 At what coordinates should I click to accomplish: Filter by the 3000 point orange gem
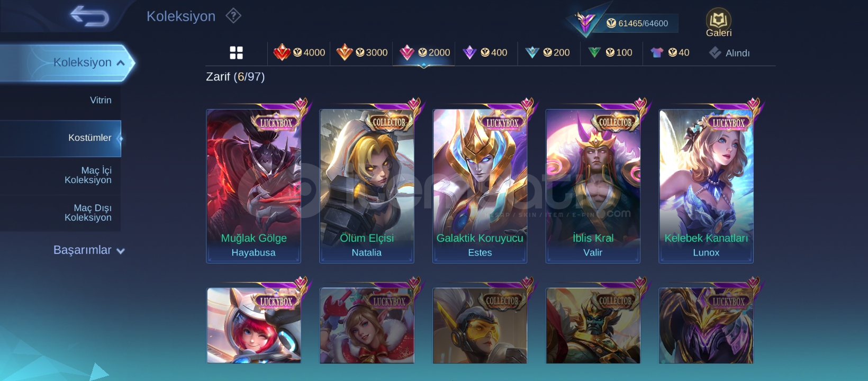[361, 52]
